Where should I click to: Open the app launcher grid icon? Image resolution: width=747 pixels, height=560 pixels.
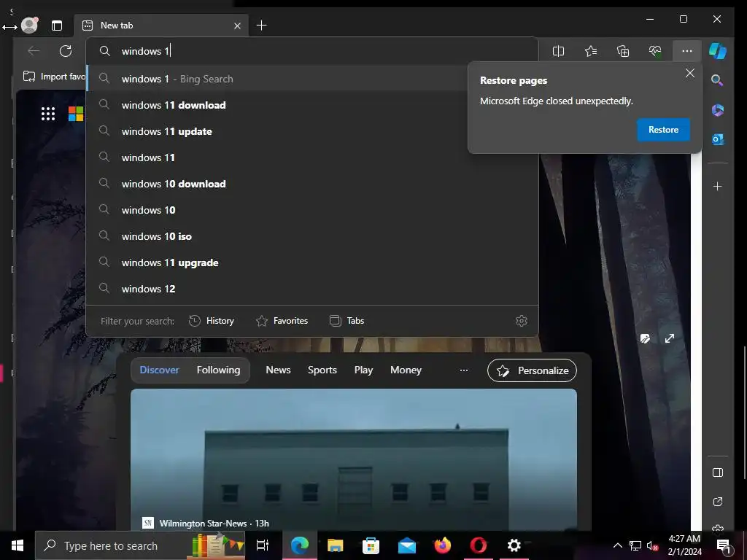click(x=48, y=114)
